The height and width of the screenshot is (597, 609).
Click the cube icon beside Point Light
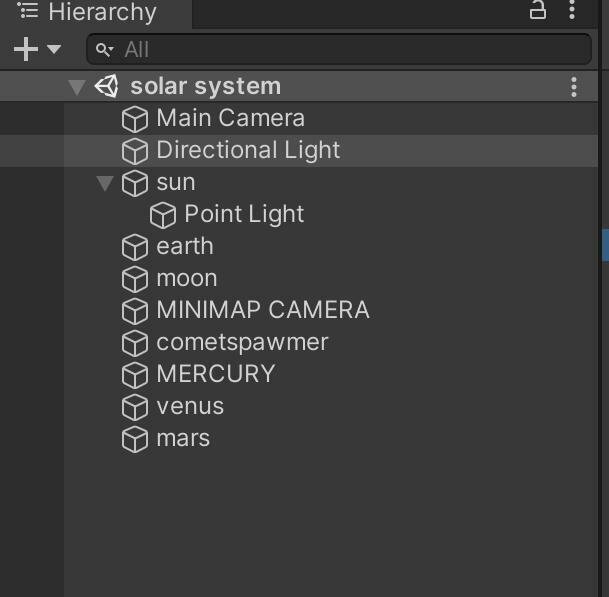point(163,215)
